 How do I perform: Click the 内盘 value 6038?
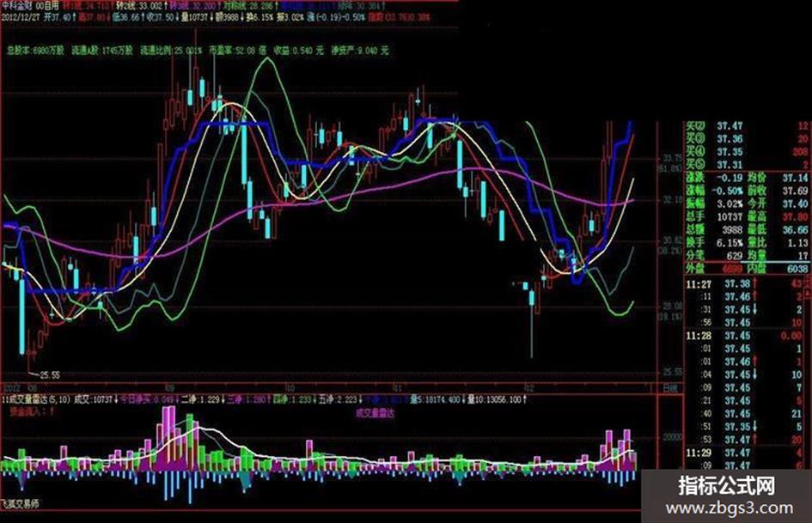pyautogui.click(x=797, y=268)
